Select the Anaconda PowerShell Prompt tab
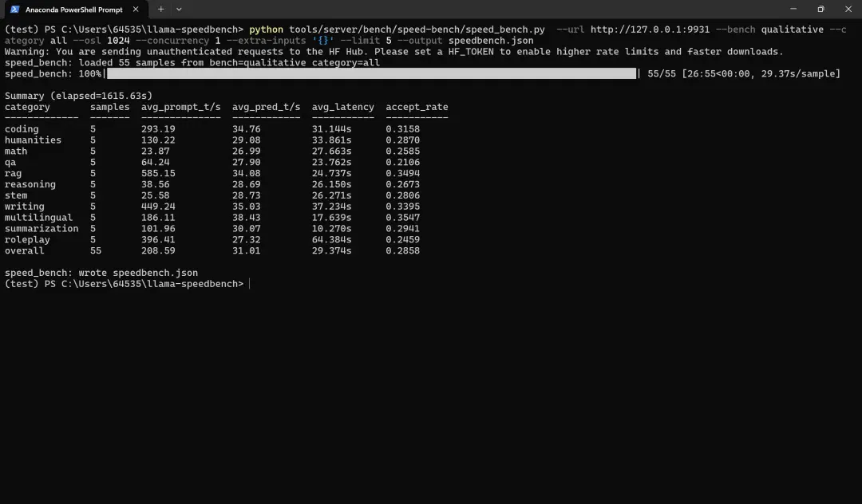This screenshot has width=862, height=504. [73, 10]
